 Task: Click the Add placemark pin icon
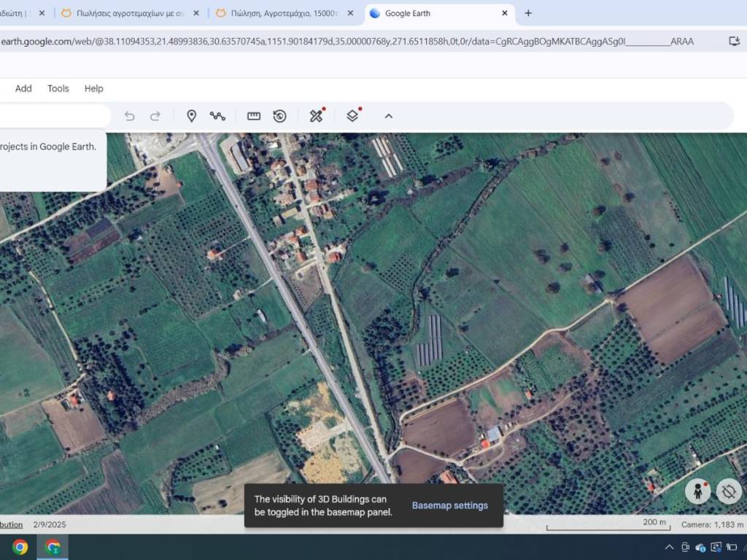click(191, 116)
